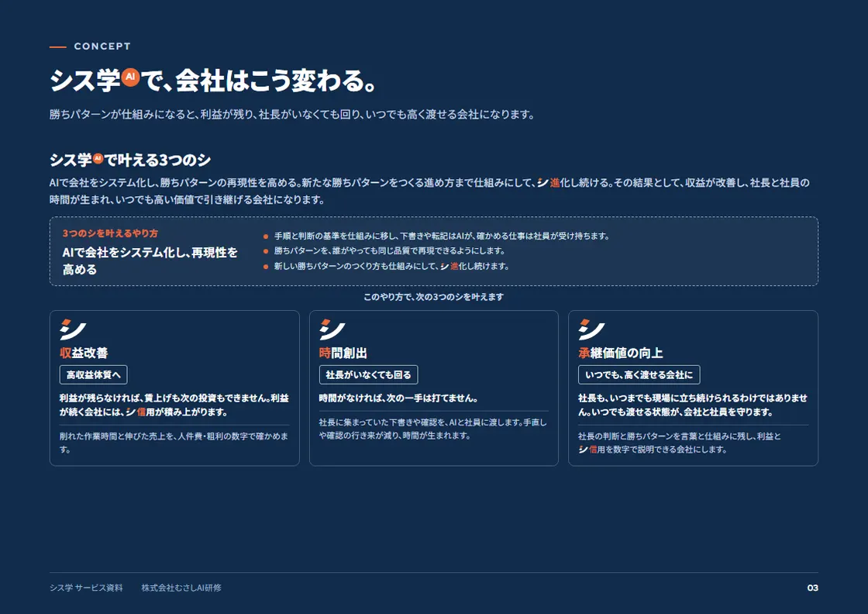
Task: Click the paragraph starting 'AIで会社をシステム化し、勝ちパターンの再現性'
Action: [429, 191]
